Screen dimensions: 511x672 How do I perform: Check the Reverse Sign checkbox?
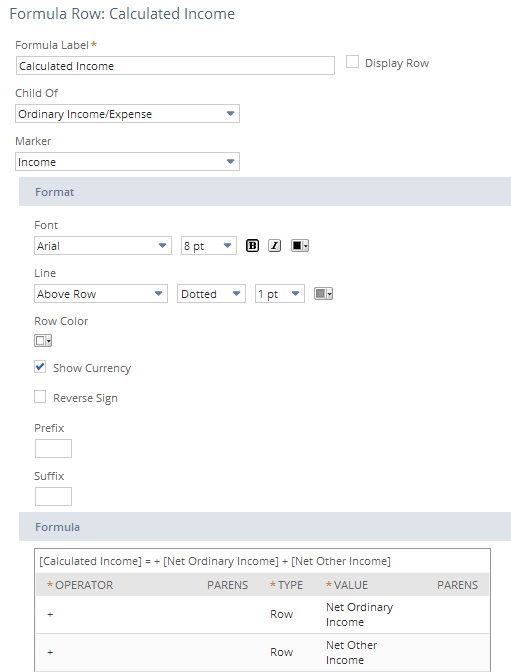point(40,397)
